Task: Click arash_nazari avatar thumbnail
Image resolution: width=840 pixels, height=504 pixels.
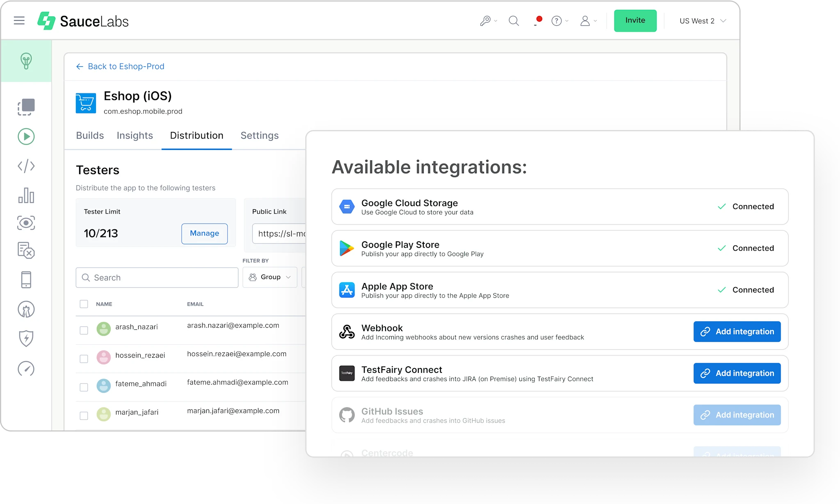Action: tap(104, 329)
